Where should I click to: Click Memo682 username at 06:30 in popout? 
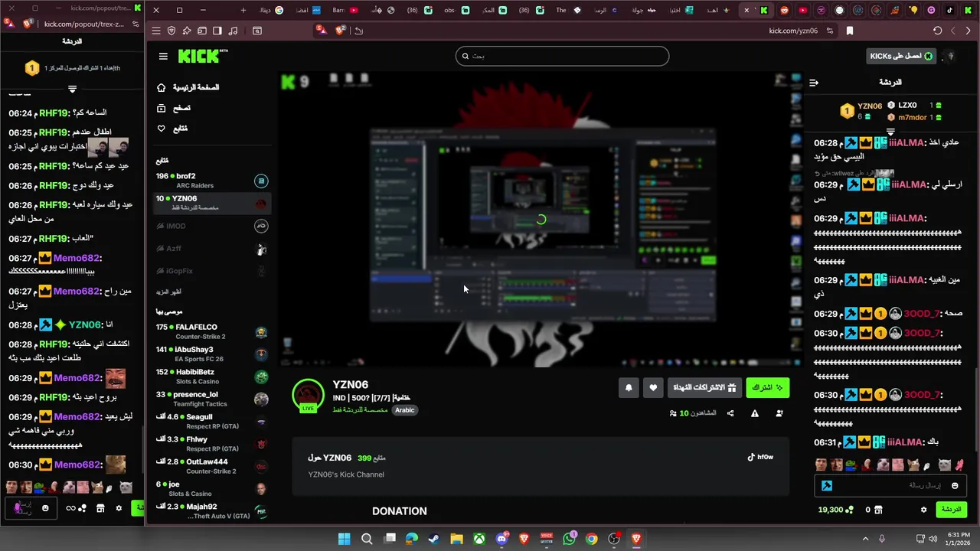[77, 465]
